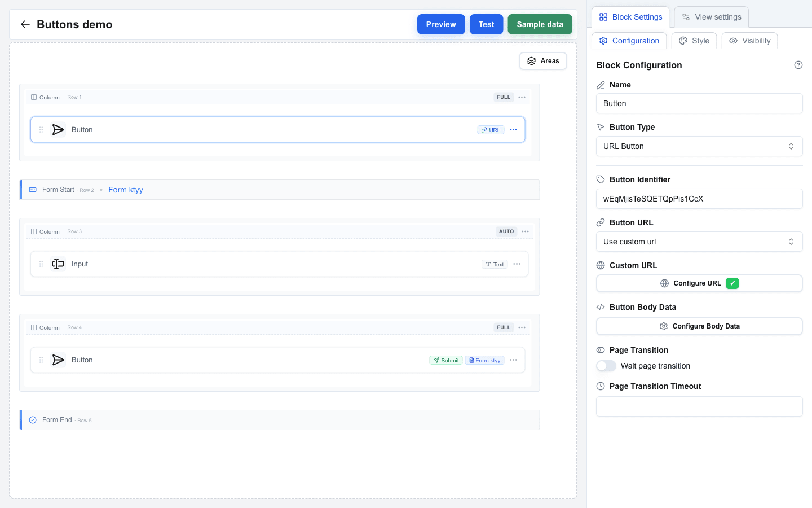
Task: Open the Form ktyy link
Action: (x=126, y=190)
